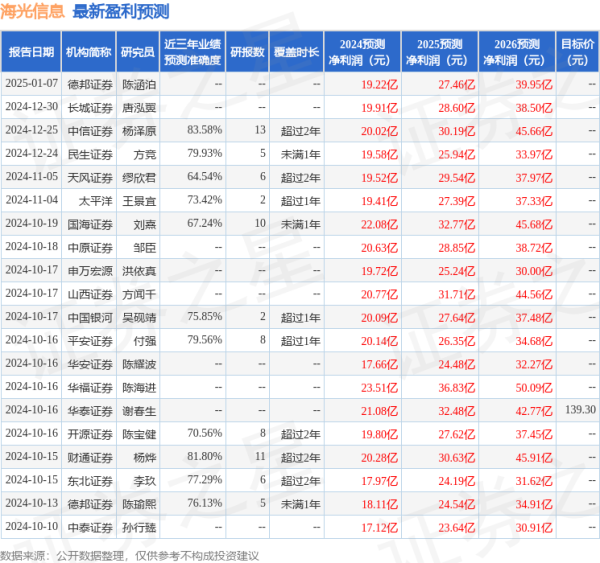This screenshot has width=600, height=563.
Task: Click the 申万宏源 institution cell
Action: [x=90, y=271]
